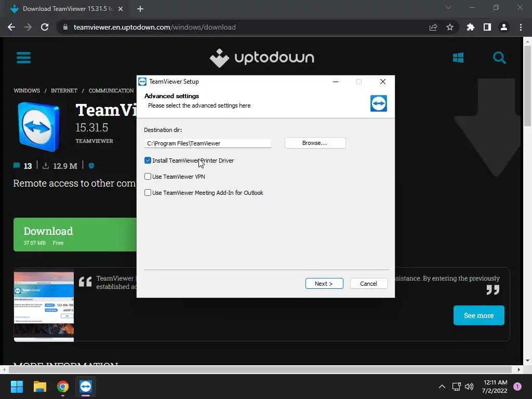Click the Destination dir input field

click(208, 143)
